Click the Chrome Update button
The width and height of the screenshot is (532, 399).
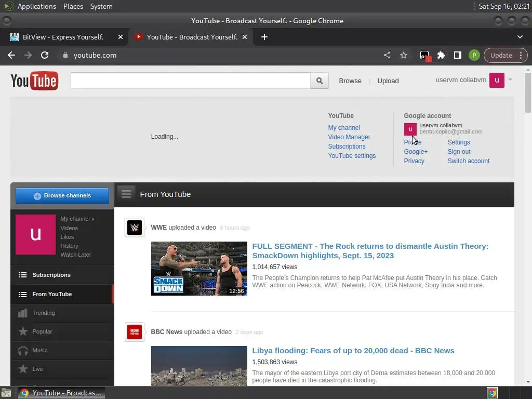[x=501, y=55]
